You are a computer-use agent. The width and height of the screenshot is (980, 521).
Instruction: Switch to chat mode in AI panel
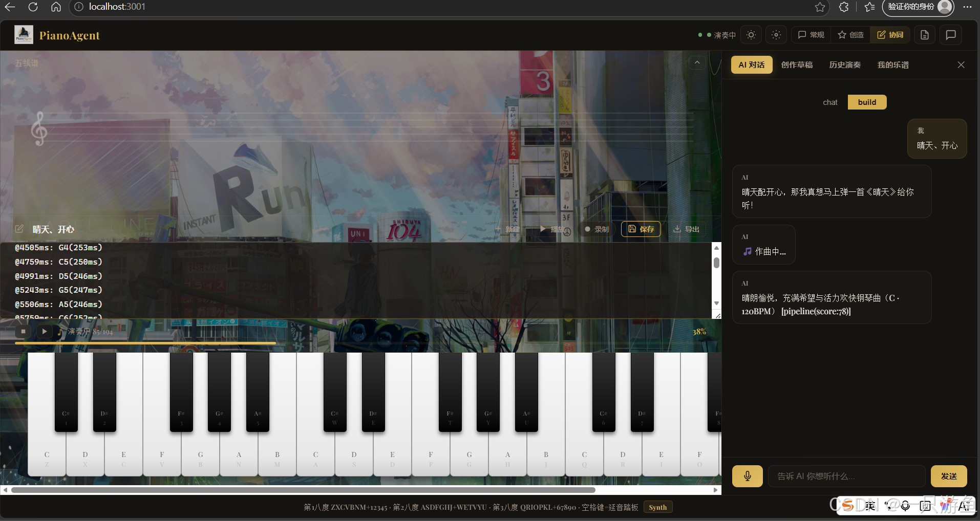coord(830,102)
